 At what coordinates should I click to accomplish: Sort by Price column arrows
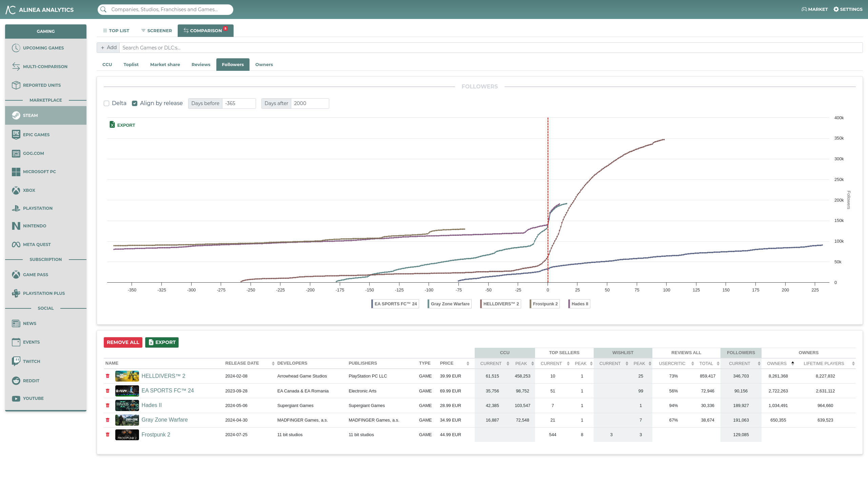[468, 363]
